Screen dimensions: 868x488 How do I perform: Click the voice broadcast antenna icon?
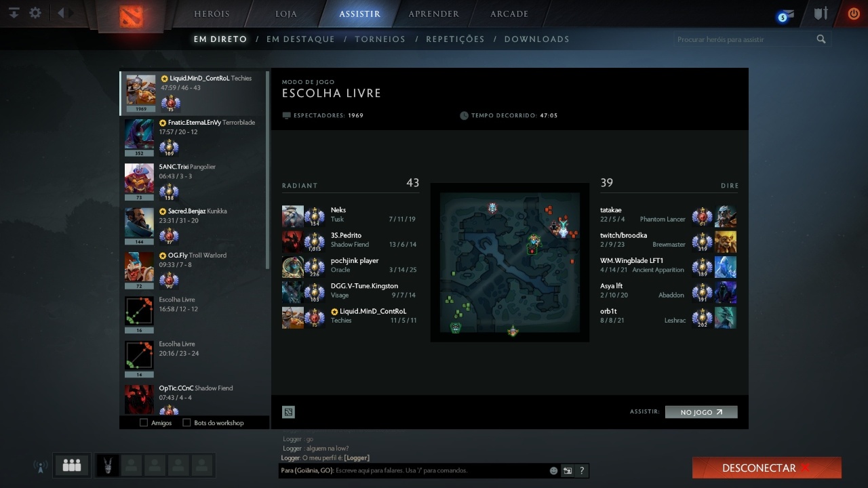[39, 466]
